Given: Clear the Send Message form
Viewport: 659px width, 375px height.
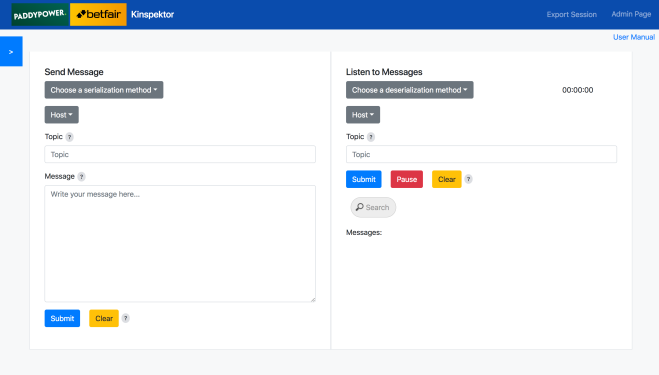Looking at the screenshot, I should coord(104,318).
